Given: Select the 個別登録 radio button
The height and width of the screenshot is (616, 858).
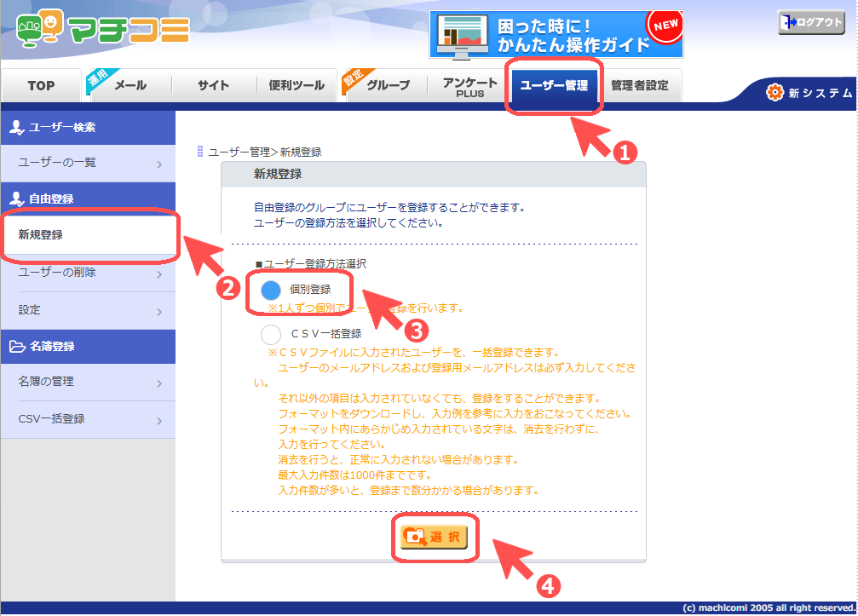Looking at the screenshot, I should pyautogui.click(x=271, y=291).
